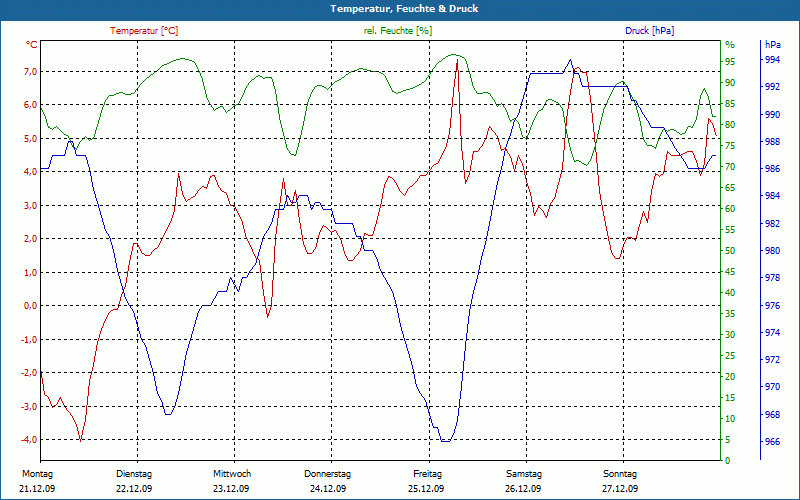
Task: Click the '994' pressure axis value
Action: [772, 60]
